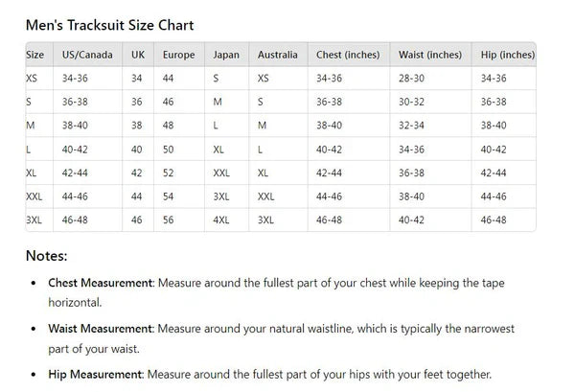Select the UK column header
The image size is (575, 392).
click(137, 55)
